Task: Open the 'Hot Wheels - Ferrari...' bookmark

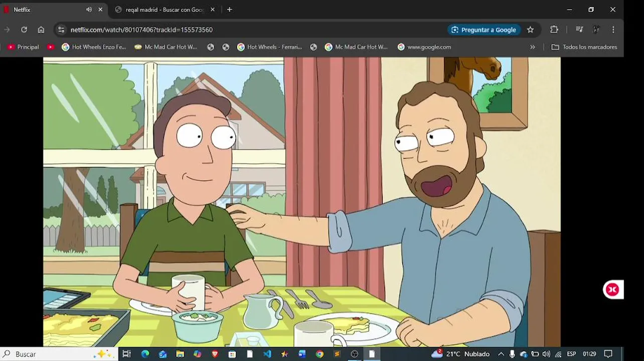Action: pos(269,47)
